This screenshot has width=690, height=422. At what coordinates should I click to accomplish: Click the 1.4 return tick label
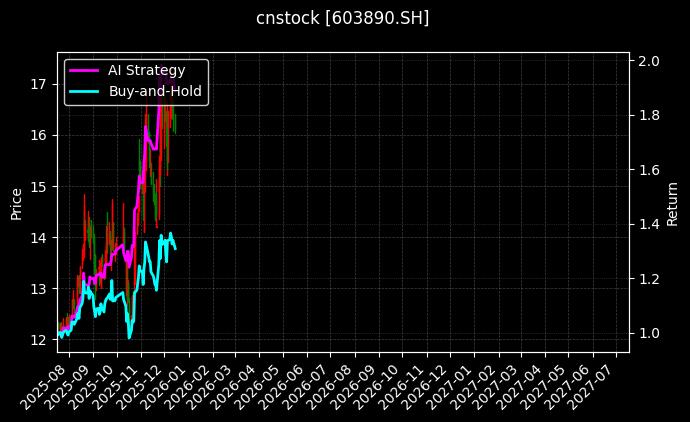coord(648,224)
